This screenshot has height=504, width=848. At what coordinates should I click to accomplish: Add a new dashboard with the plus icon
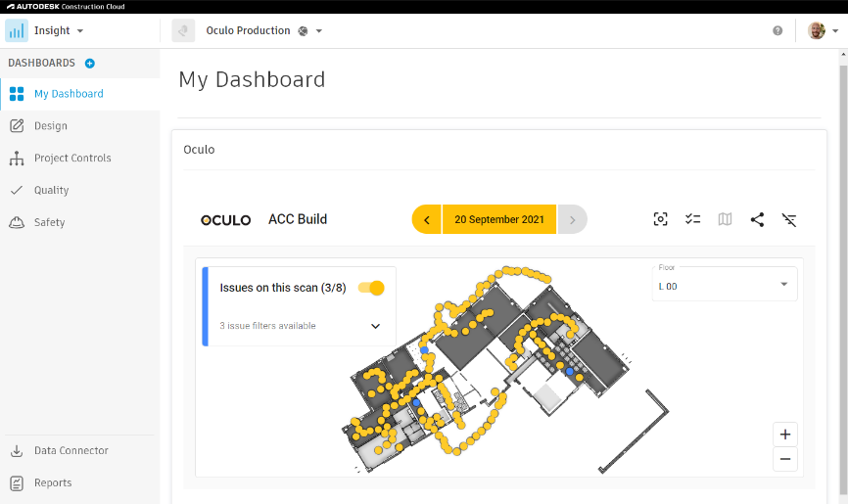coord(90,64)
